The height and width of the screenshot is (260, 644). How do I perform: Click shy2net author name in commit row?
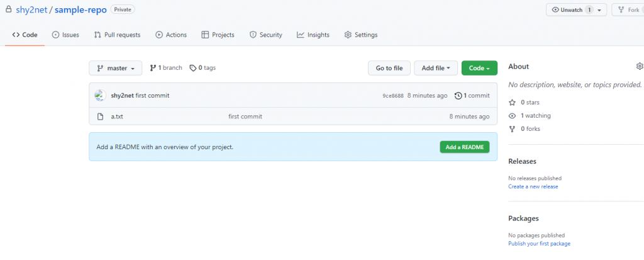123,96
